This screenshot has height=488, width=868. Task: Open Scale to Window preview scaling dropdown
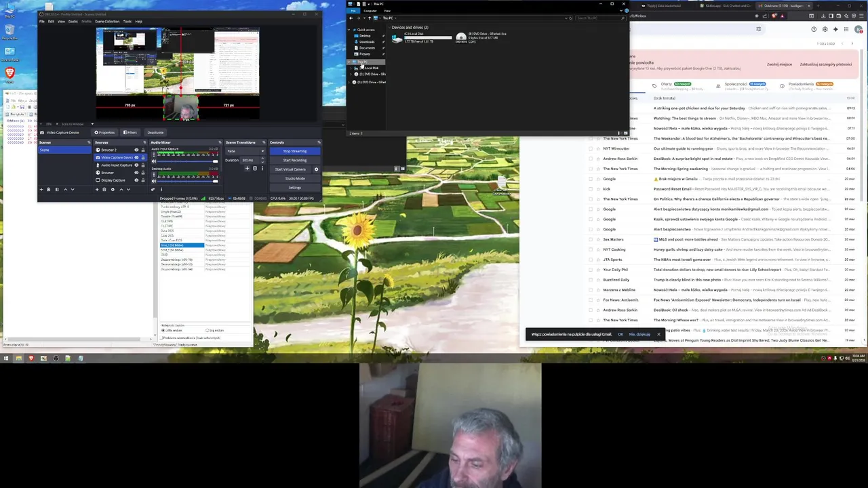point(73,124)
